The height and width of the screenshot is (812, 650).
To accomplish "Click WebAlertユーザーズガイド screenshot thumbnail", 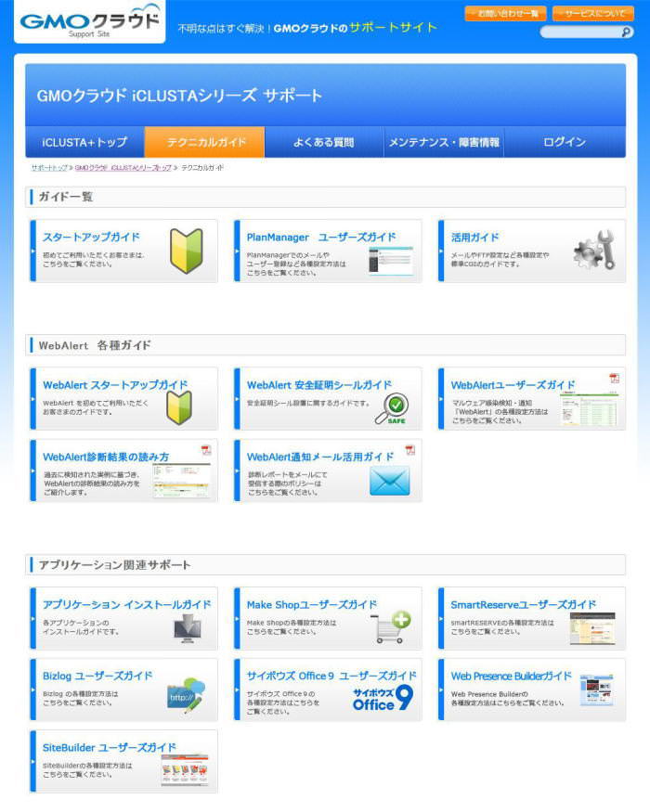I will point(589,409).
